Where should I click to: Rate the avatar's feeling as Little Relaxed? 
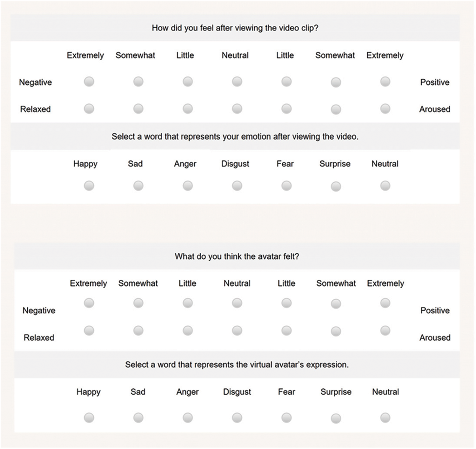(x=188, y=331)
